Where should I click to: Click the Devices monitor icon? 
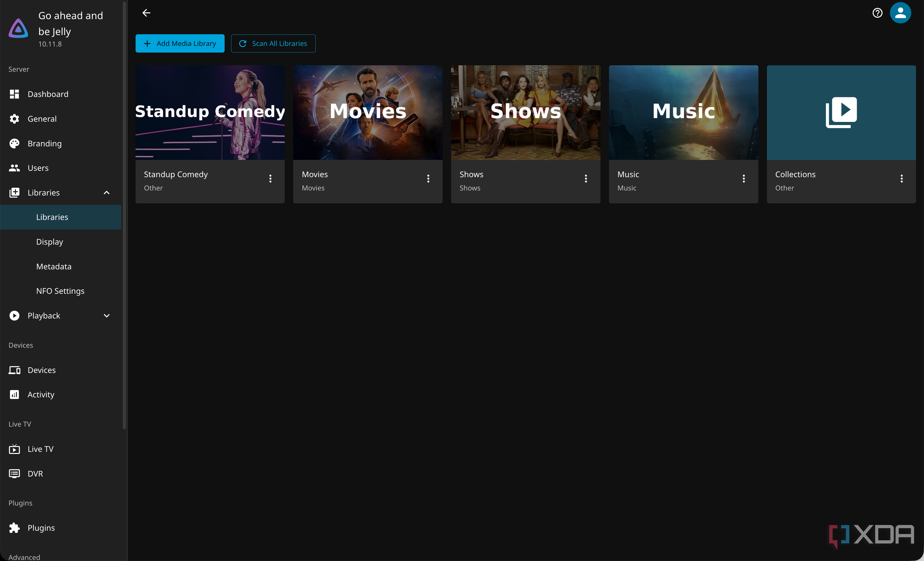point(14,370)
